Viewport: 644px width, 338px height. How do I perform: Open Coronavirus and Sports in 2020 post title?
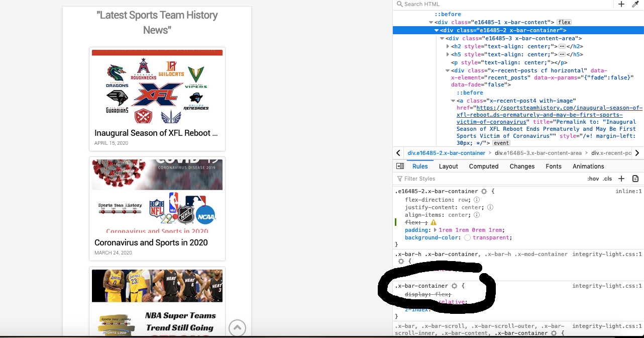tap(151, 242)
